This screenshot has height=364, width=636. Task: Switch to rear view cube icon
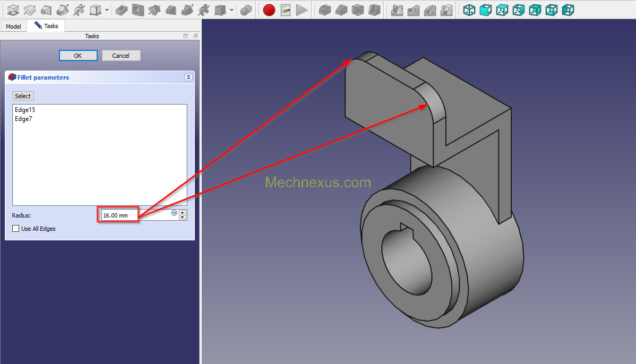(535, 10)
